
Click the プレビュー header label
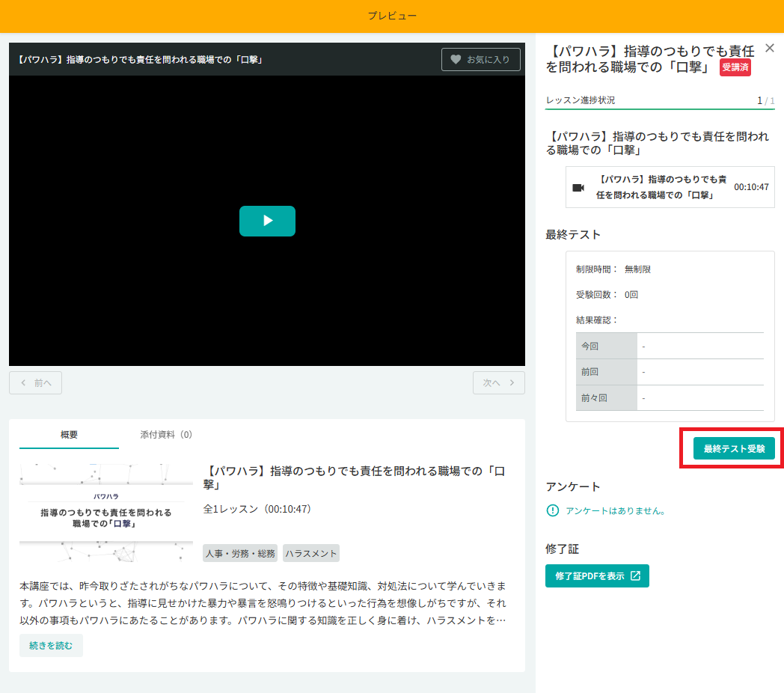coord(392,16)
